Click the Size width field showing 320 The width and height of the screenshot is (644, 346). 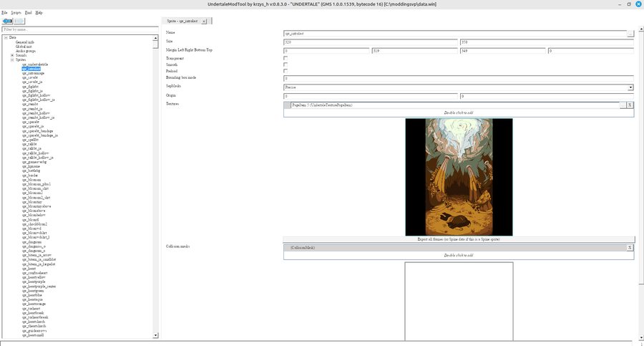click(x=371, y=42)
